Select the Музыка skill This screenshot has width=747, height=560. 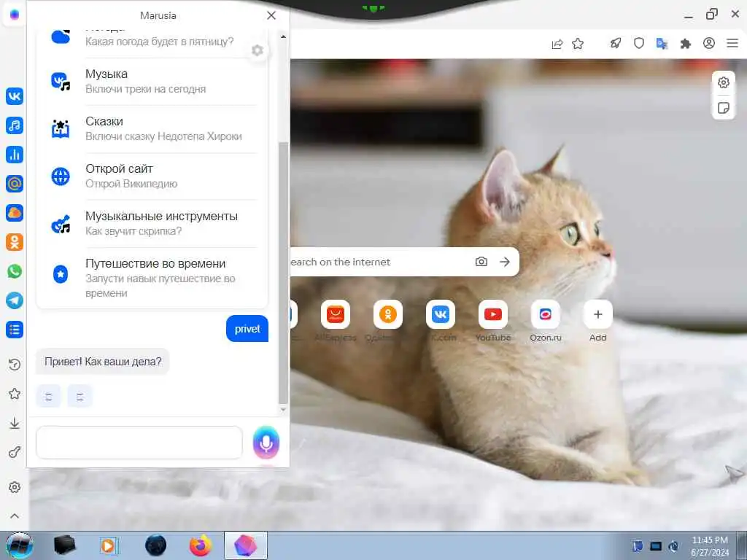[152, 82]
